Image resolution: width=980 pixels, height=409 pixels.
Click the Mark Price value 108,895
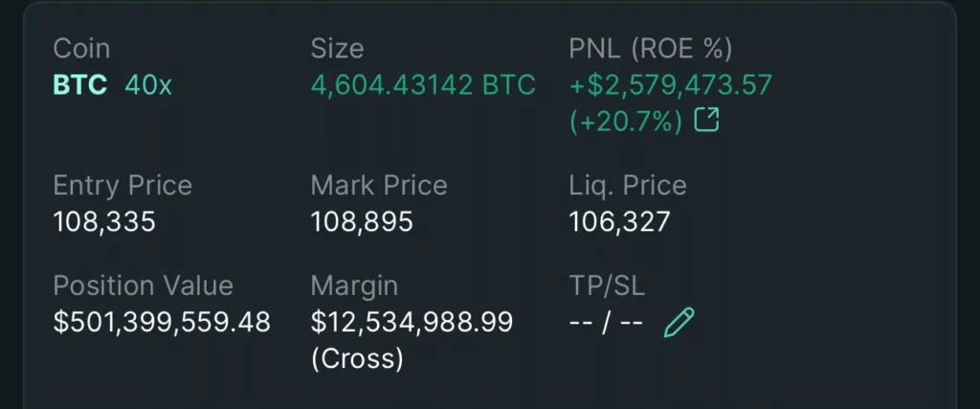(362, 222)
